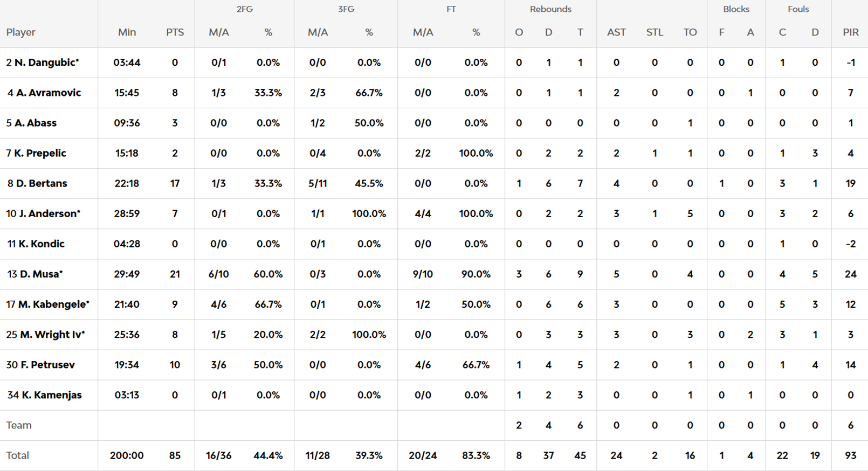
Task: Open D. Musa player link
Action: pos(40,274)
